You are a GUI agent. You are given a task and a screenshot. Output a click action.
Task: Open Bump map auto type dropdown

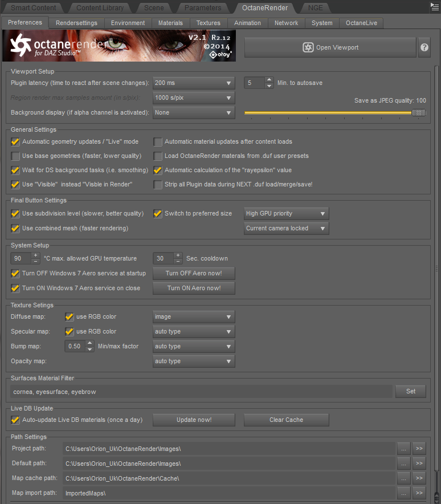pos(194,346)
